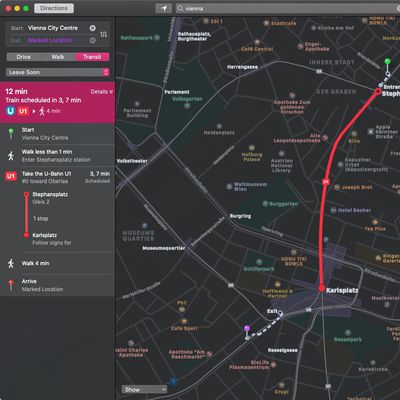Click the Hotel Sacher map icon
400x400 pixels.
pos(333,210)
